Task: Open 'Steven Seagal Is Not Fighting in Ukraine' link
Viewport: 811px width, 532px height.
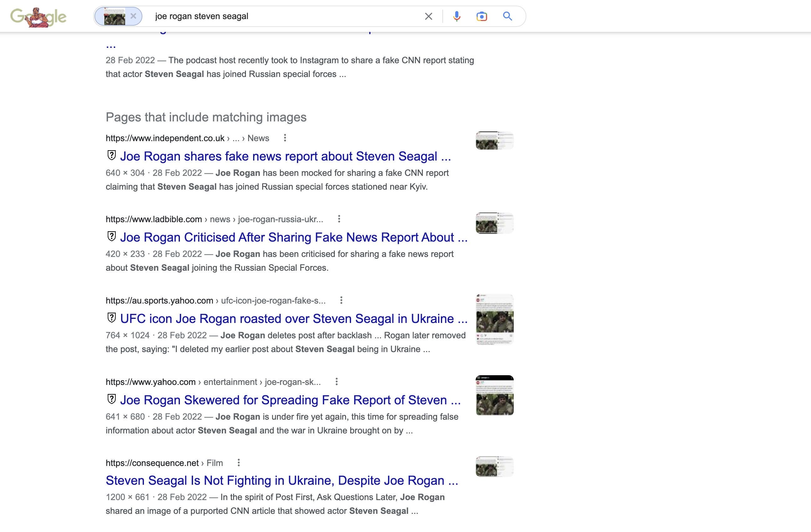Action: coord(282,481)
